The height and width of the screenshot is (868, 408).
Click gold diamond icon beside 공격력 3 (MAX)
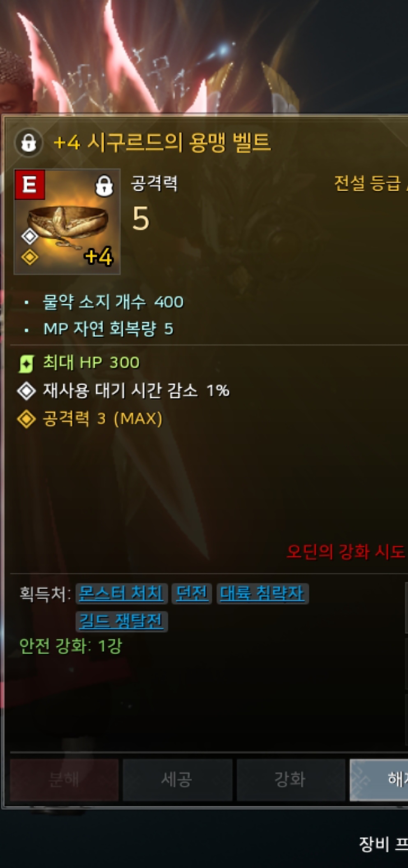26,419
